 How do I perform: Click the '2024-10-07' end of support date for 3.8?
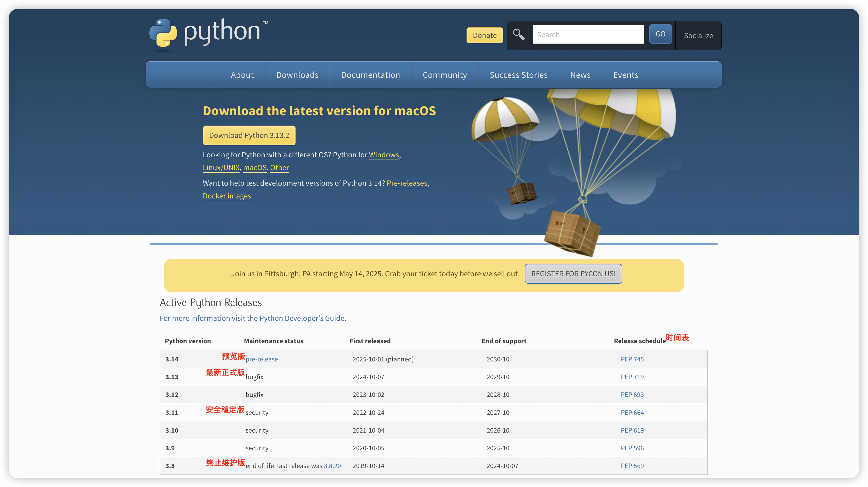coord(503,466)
